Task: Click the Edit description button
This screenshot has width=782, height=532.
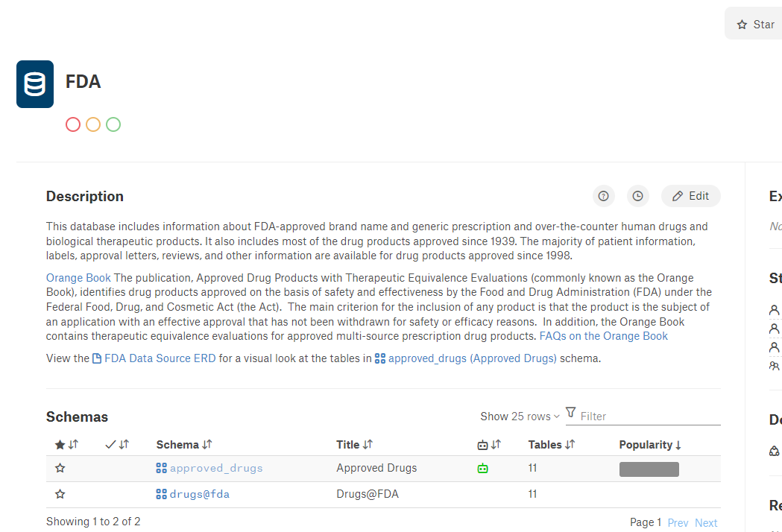Action: (x=691, y=196)
